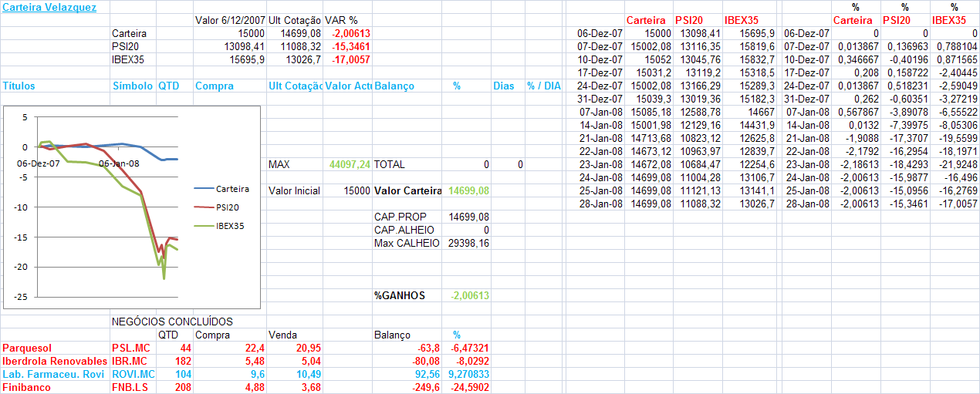The image size is (980, 394).
Task: Click the ROVI.MC ticker symbol
Action: coord(133,374)
